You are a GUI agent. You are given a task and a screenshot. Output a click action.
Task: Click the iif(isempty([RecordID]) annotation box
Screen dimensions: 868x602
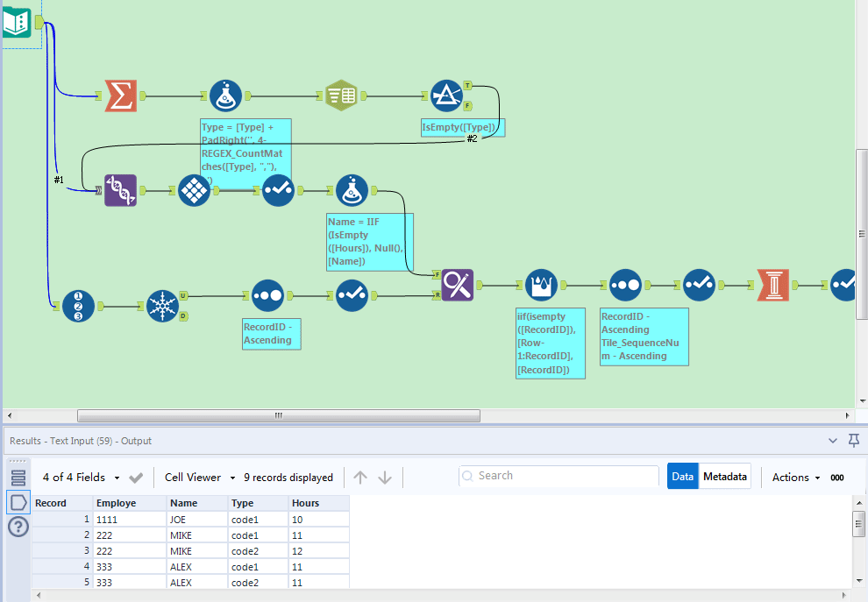tap(551, 343)
